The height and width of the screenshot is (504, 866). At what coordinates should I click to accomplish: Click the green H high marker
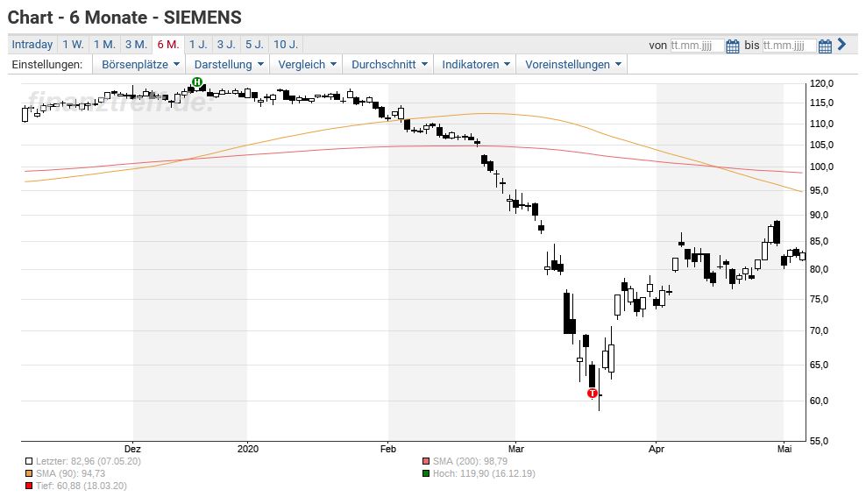197,82
